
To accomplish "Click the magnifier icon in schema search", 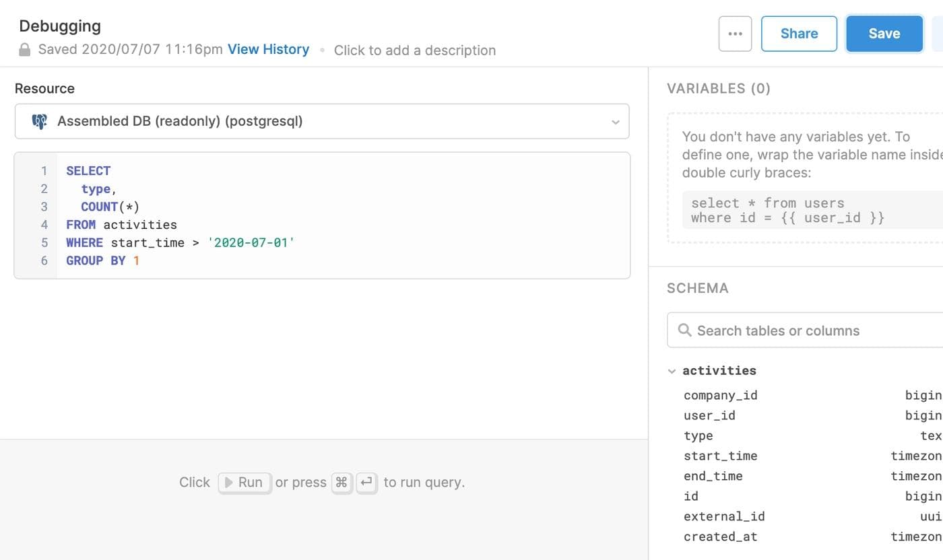I will click(x=684, y=330).
